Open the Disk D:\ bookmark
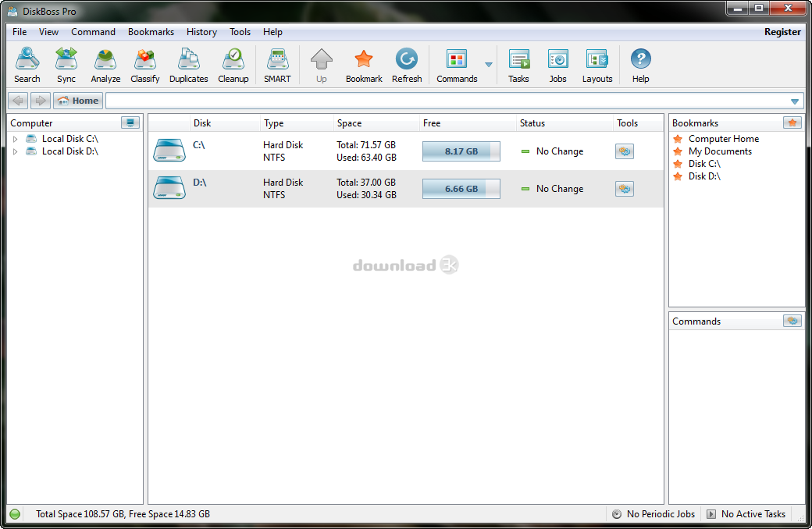 point(704,176)
